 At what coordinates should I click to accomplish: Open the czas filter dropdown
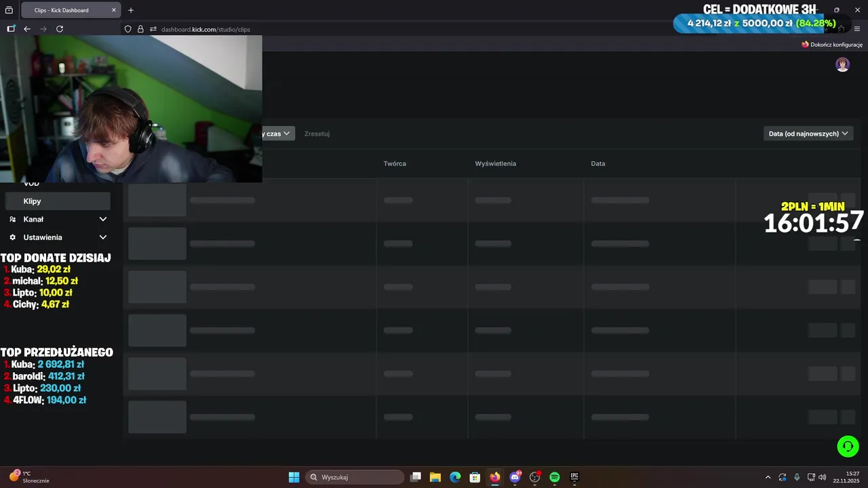278,134
